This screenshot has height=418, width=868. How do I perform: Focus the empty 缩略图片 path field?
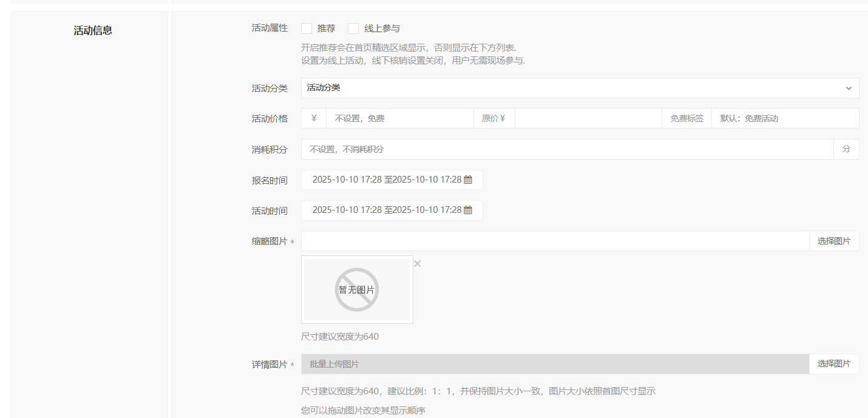tap(555, 241)
